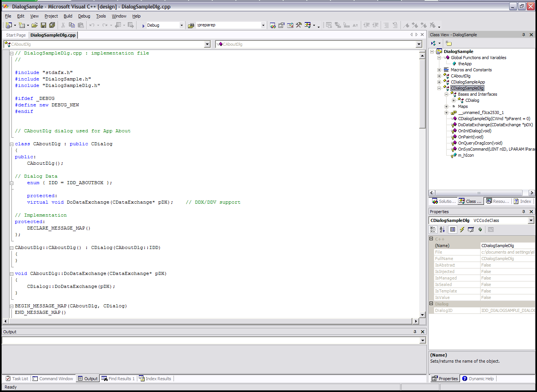Image resolution: width=537 pixels, height=392 pixels.
Task: Click the New Project toolbar icon
Action: click(9, 25)
